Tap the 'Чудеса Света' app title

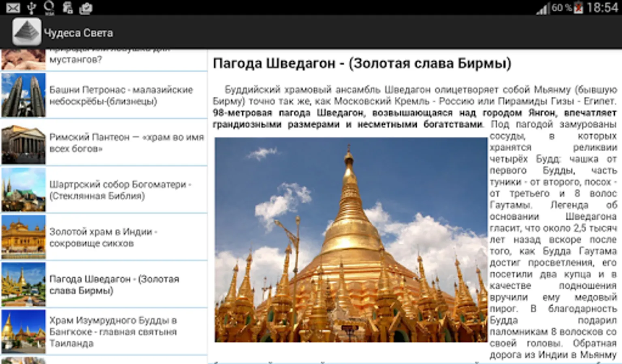[79, 33]
